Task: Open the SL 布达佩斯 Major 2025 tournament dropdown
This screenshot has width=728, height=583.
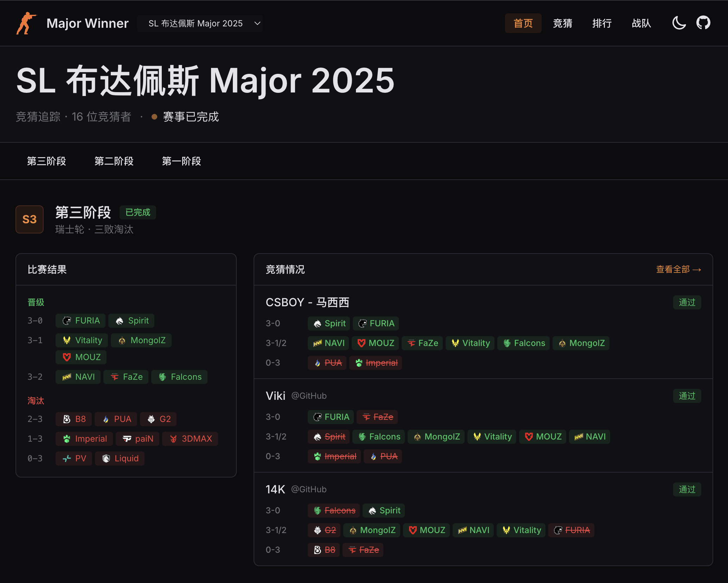Action: [200, 23]
